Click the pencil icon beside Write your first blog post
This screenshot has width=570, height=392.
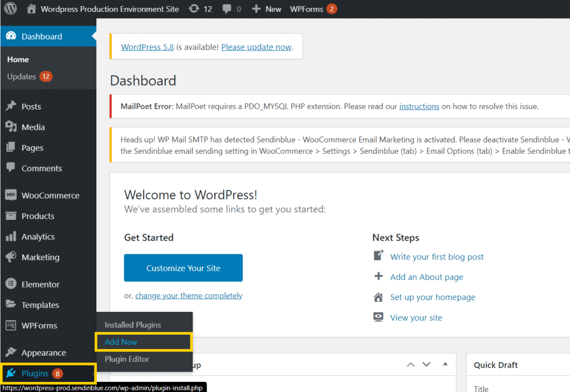click(x=379, y=256)
